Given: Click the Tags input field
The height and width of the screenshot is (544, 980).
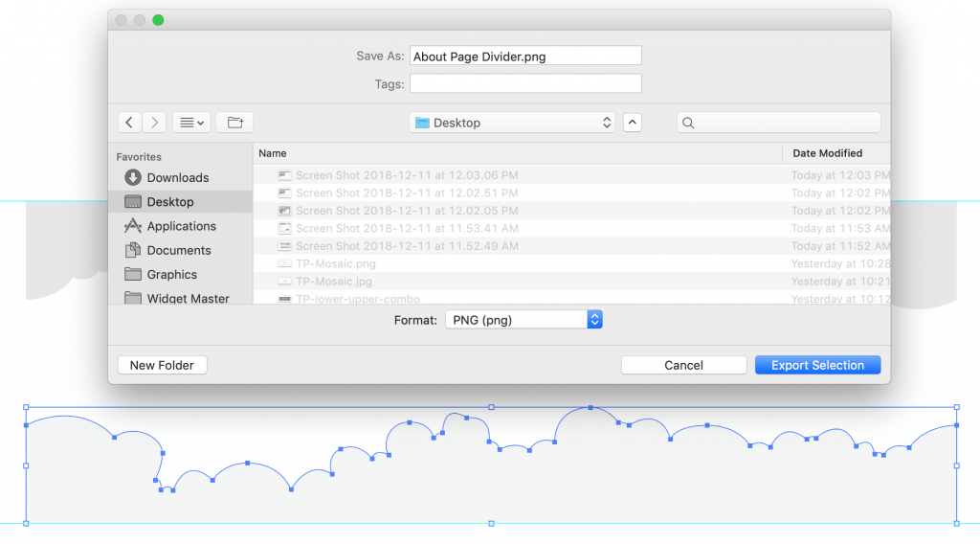Looking at the screenshot, I should point(524,84).
